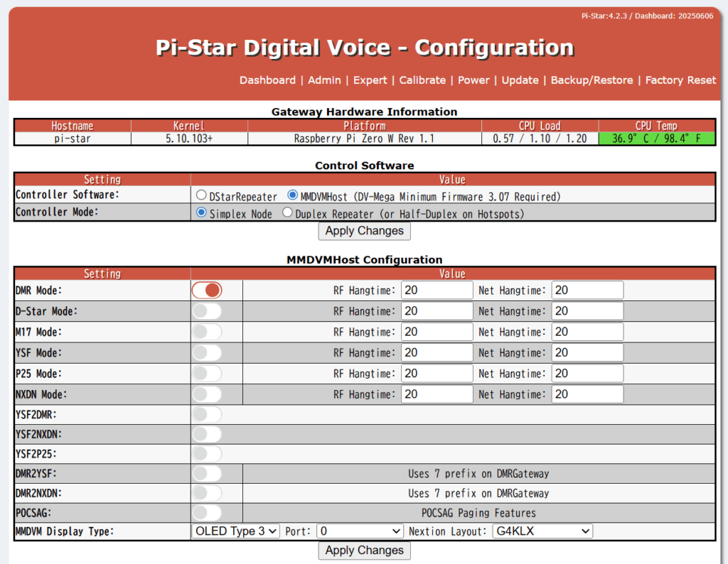Select the MMDVMHost radio button

[292, 195]
